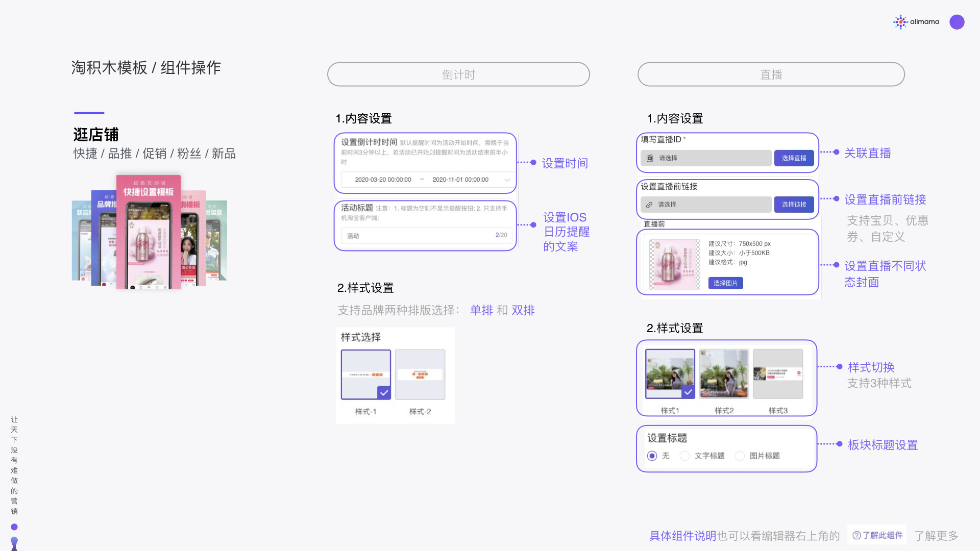Screen dimensions: 980x551
Task: Click the start date 2020-03-20 00:00:00
Action: 383,180
